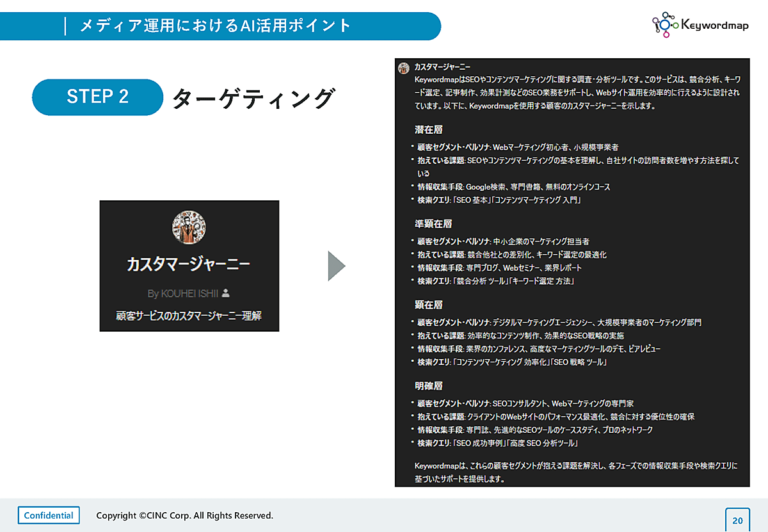Click the 顧客サービスのカスタマージャーニー理解 description
The image size is (768, 532).
pyautogui.click(x=189, y=316)
